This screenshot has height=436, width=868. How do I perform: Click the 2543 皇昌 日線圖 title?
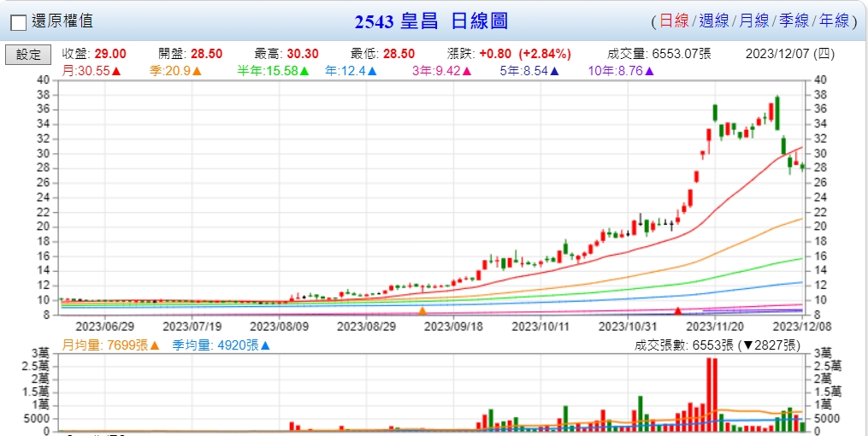click(x=431, y=21)
